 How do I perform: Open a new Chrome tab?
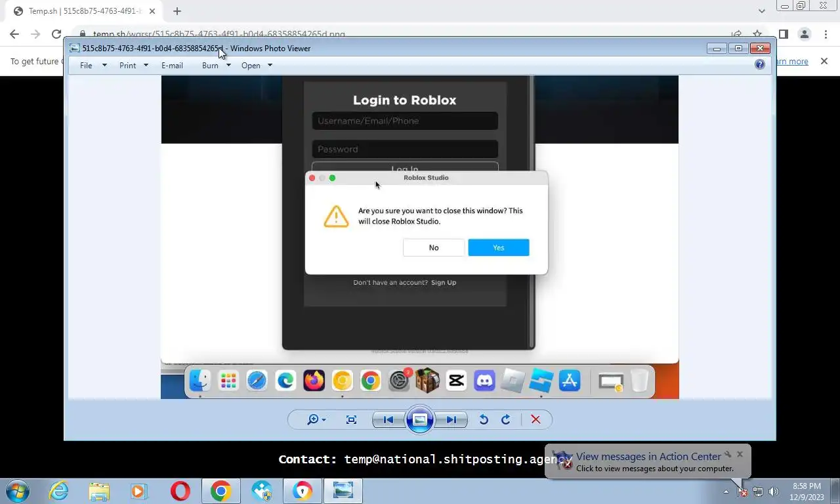click(x=177, y=11)
